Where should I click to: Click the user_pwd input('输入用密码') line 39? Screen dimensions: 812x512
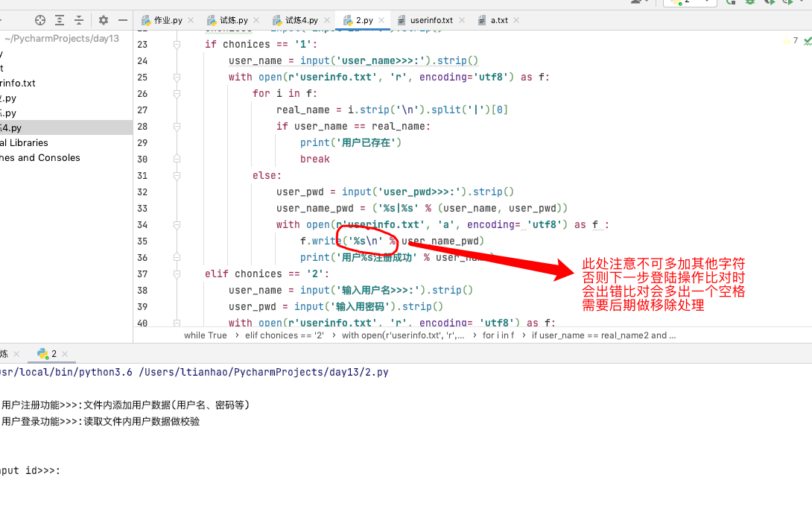336,306
